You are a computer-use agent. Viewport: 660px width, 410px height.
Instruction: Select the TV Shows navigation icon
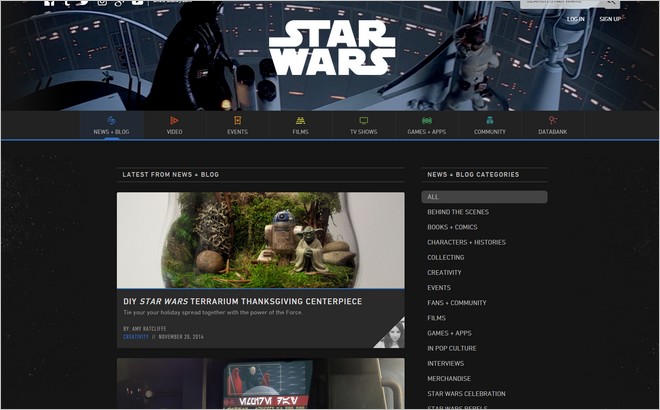click(x=364, y=121)
